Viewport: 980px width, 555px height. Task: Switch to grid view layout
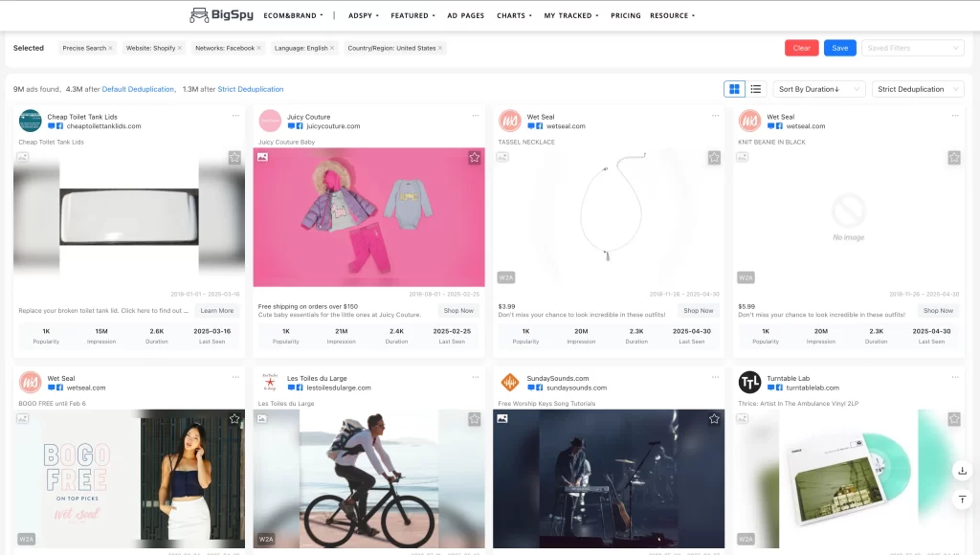pos(734,89)
